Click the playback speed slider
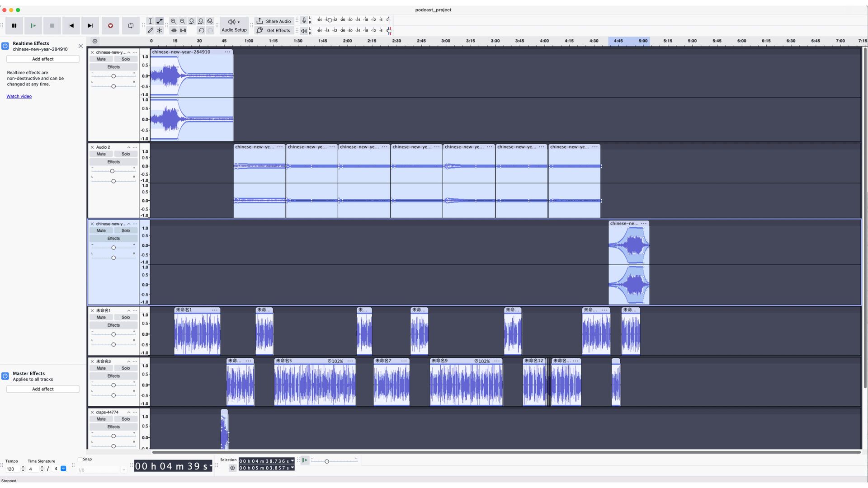This screenshot has width=868, height=488. click(327, 461)
